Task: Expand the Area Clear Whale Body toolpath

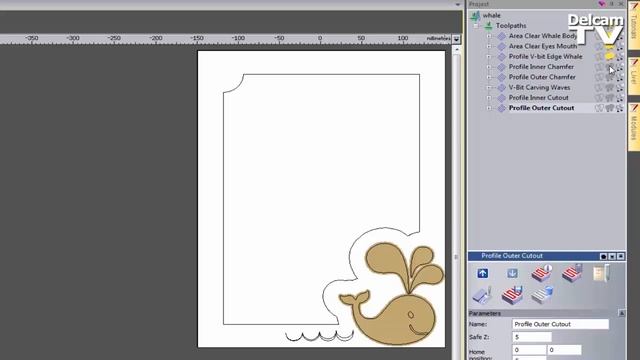Action: click(x=489, y=36)
